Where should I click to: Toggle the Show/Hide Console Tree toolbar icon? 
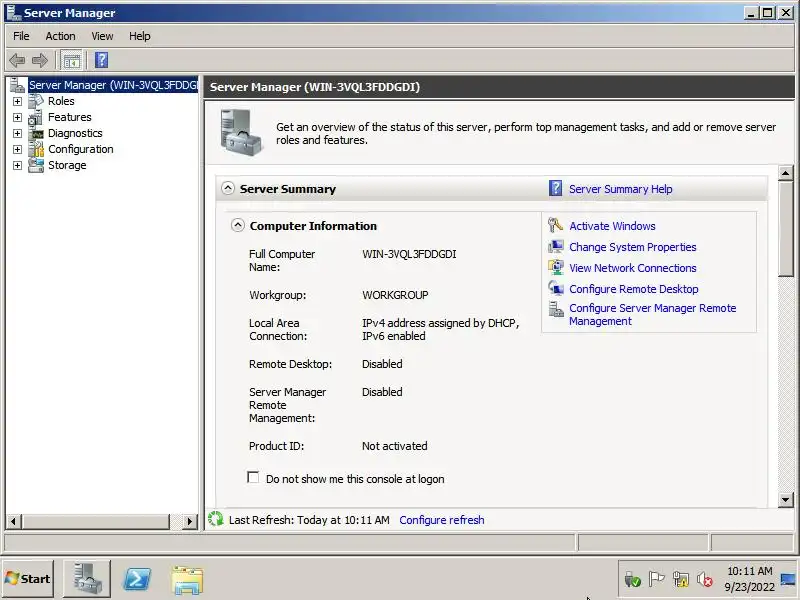click(x=71, y=61)
